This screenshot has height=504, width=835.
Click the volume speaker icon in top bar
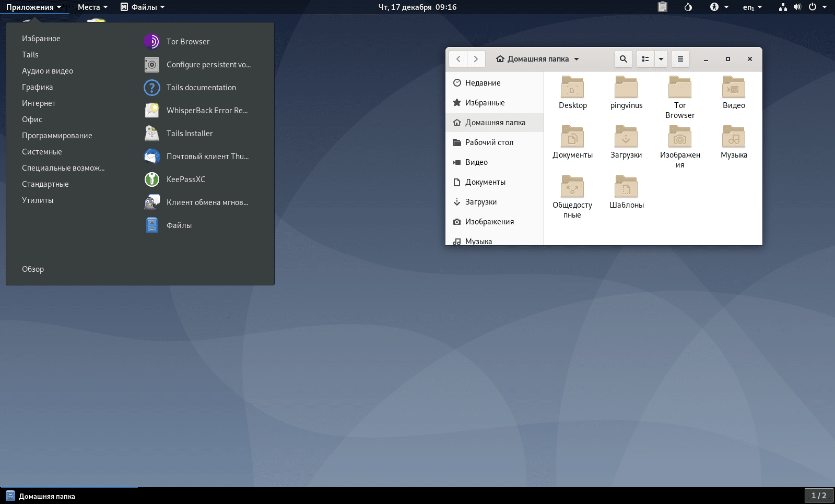pos(797,7)
